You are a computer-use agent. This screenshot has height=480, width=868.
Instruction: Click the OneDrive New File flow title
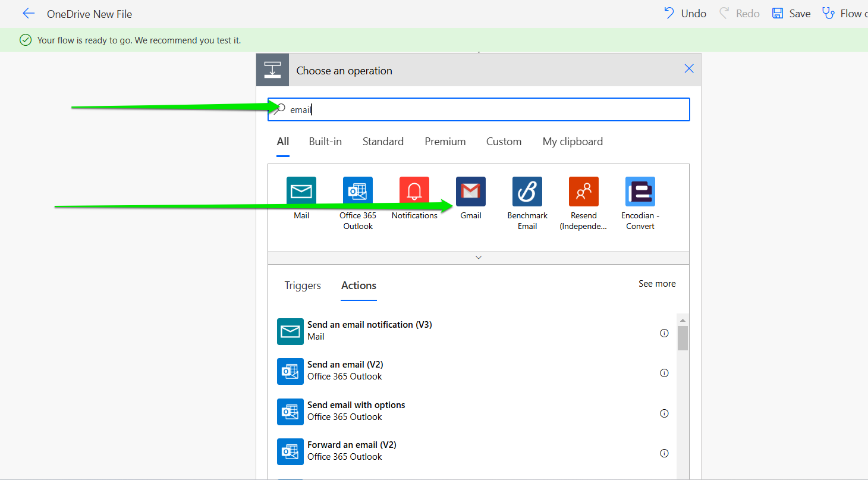point(90,14)
